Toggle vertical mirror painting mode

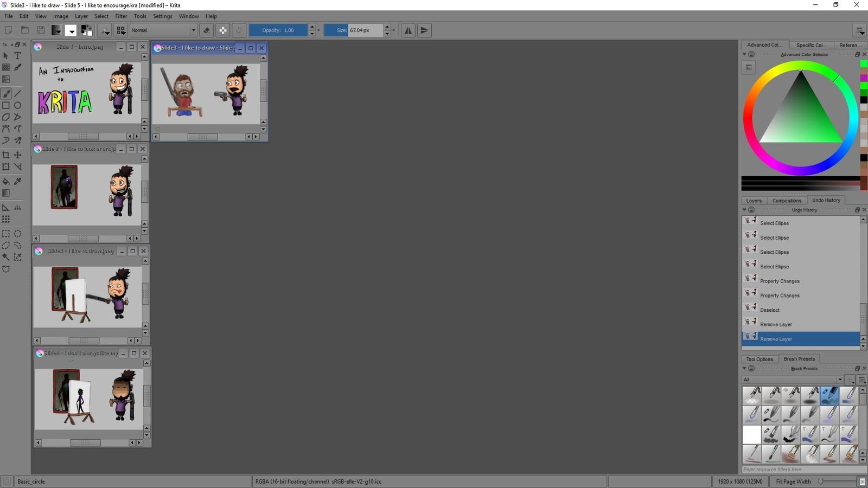[424, 30]
